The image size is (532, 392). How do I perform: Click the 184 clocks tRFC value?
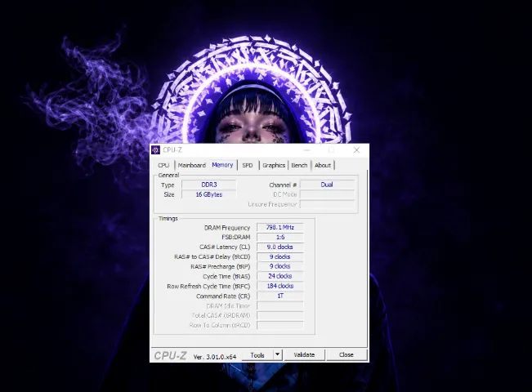280,286
